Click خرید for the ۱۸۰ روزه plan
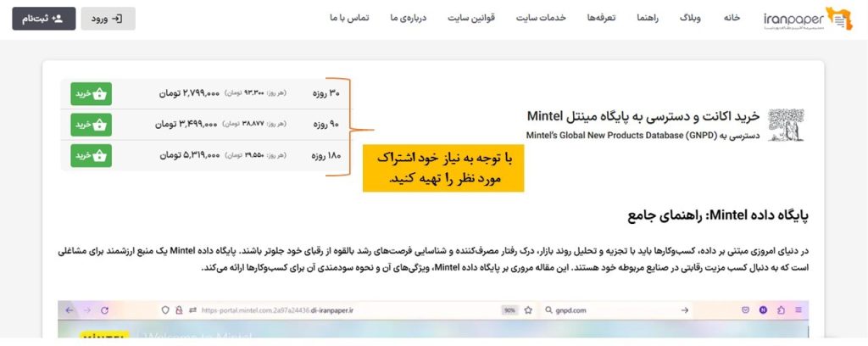The width and height of the screenshot is (868, 346). tap(91, 155)
